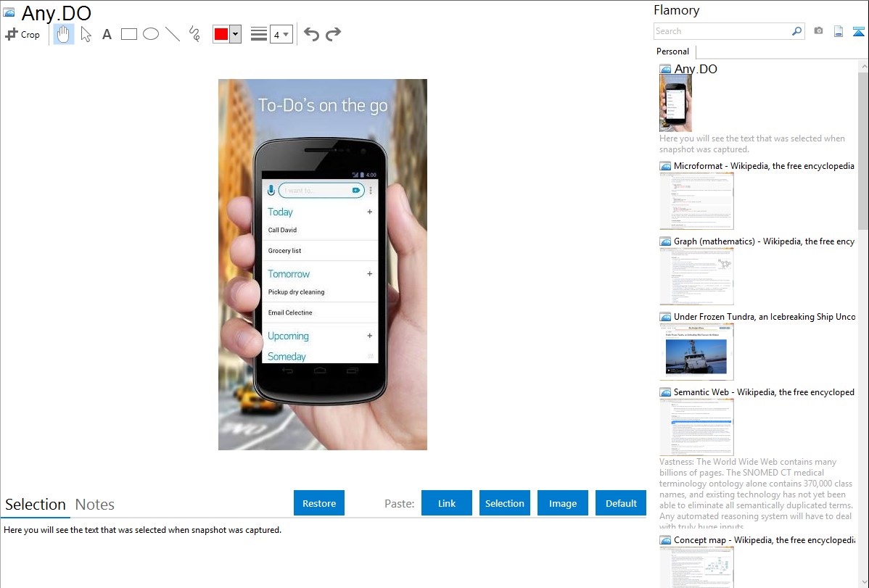The image size is (869, 588).
Task: Open the line width 4 dropdown
Action: [x=281, y=34]
